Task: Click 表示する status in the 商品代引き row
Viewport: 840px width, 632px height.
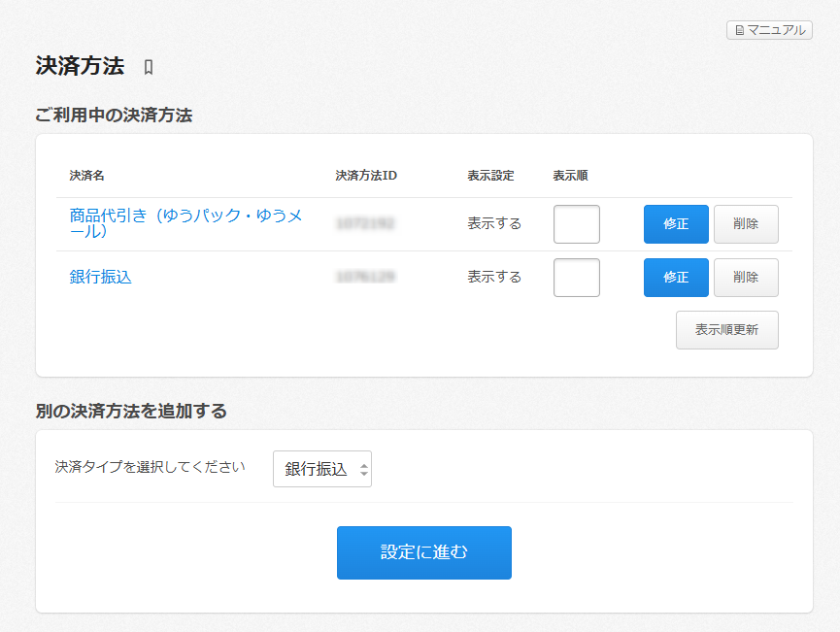Action: [493, 223]
